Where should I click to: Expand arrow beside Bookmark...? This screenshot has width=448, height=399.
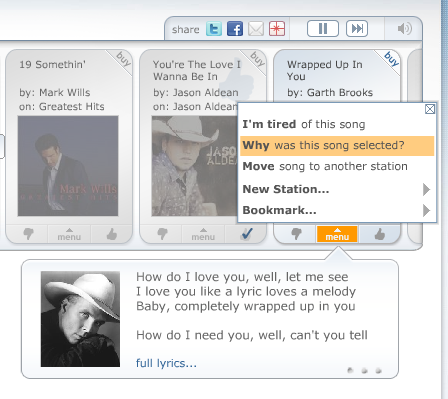tap(426, 210)
